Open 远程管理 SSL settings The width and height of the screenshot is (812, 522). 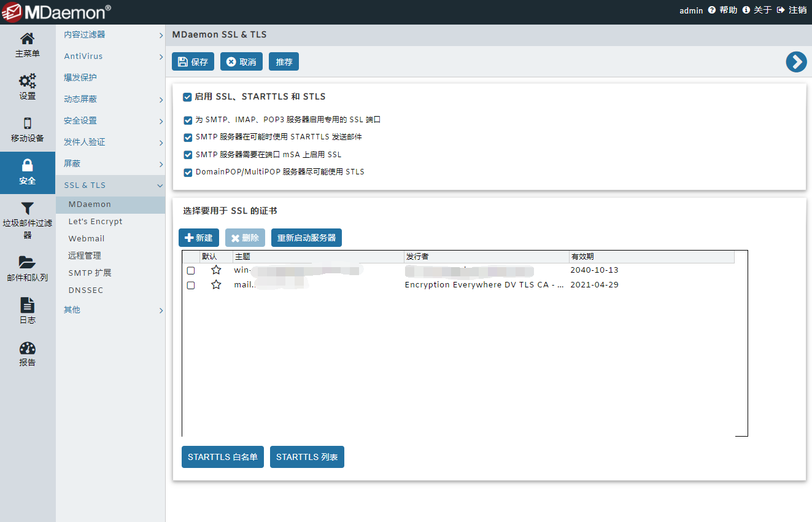pos(85,256)
